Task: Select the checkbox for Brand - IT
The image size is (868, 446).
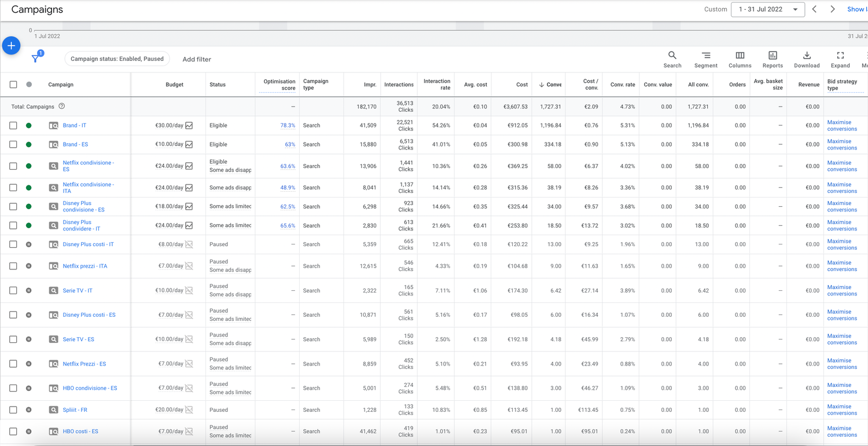Action: point(13,126)
